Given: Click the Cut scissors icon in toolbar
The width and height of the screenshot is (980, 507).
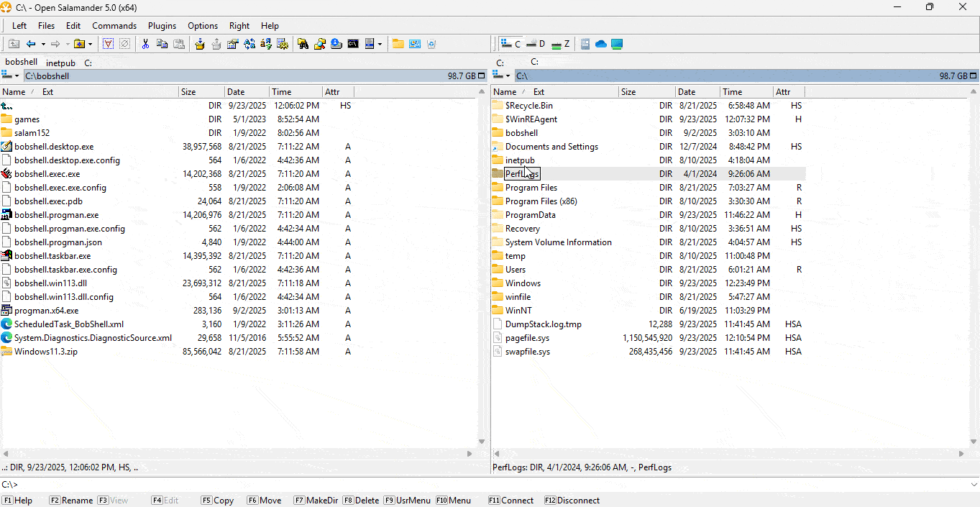Looking at the screenshot, I should (x=145, y=44).
